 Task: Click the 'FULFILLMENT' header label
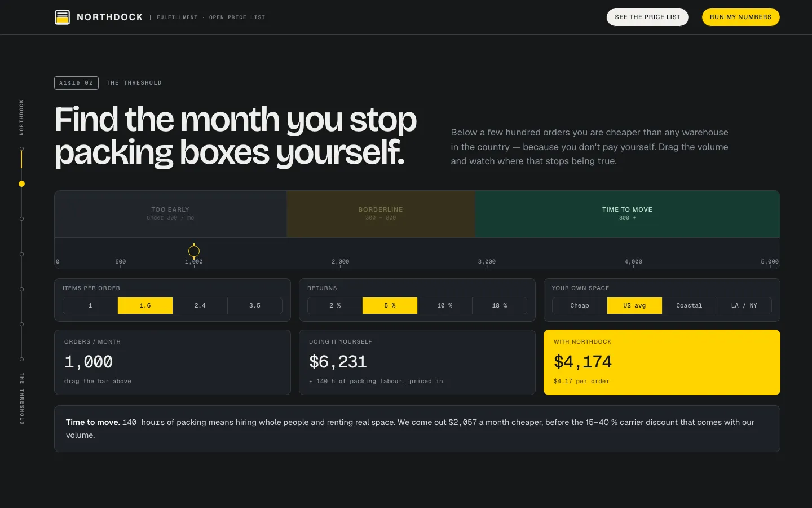click(x=177, y=17)
